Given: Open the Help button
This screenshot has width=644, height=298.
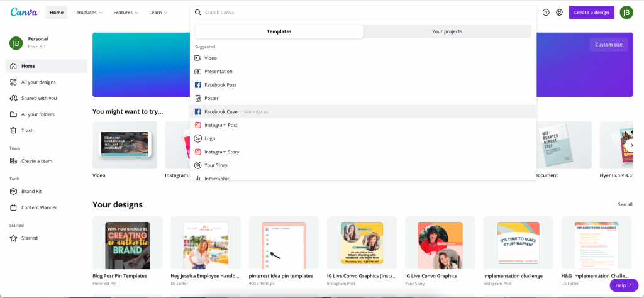Looking at the screenshot, I should pos(624,285).
